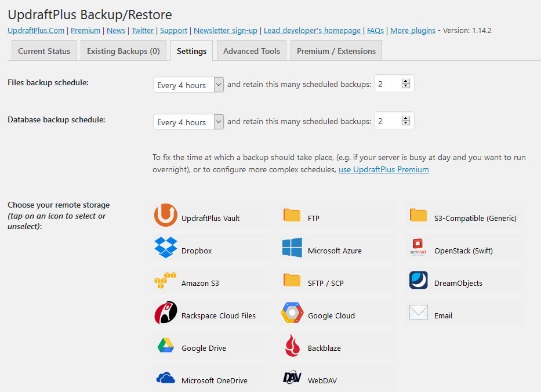Screen dimensions: 541x392
Task: Follow the 'use UpdraftPlus Premium' link
Action: [x=384, y=169]
